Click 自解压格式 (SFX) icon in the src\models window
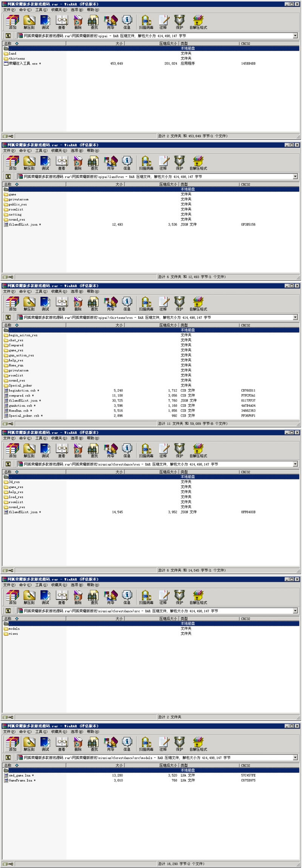Viewport: 302px width, 868px height. [x=198, y=744]
